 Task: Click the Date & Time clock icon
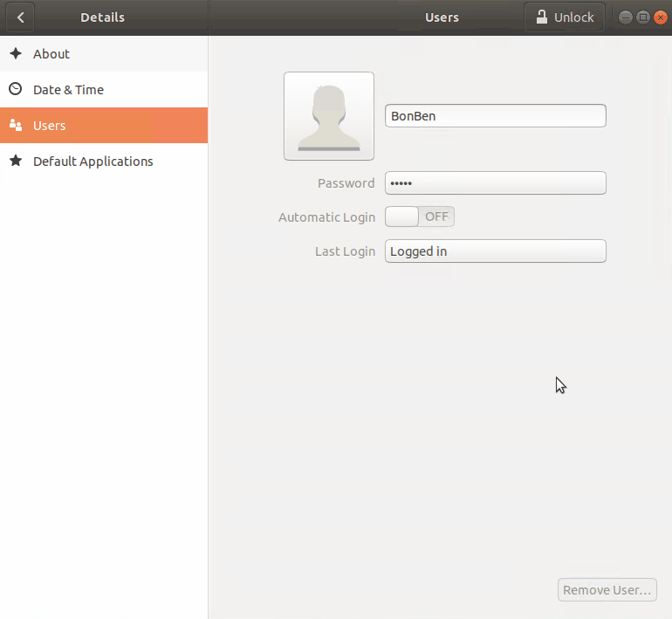pos(16,89)
